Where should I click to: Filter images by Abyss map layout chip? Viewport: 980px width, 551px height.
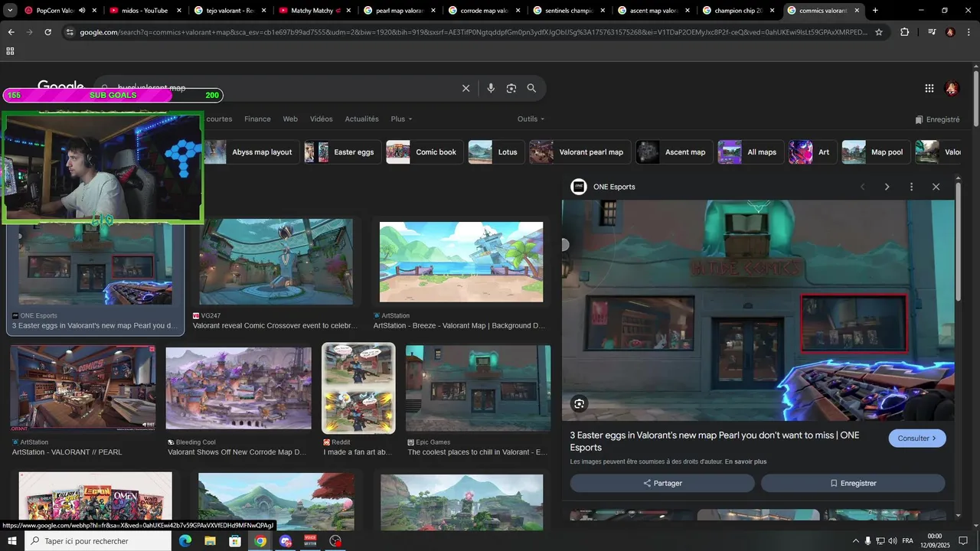point(250,152)
